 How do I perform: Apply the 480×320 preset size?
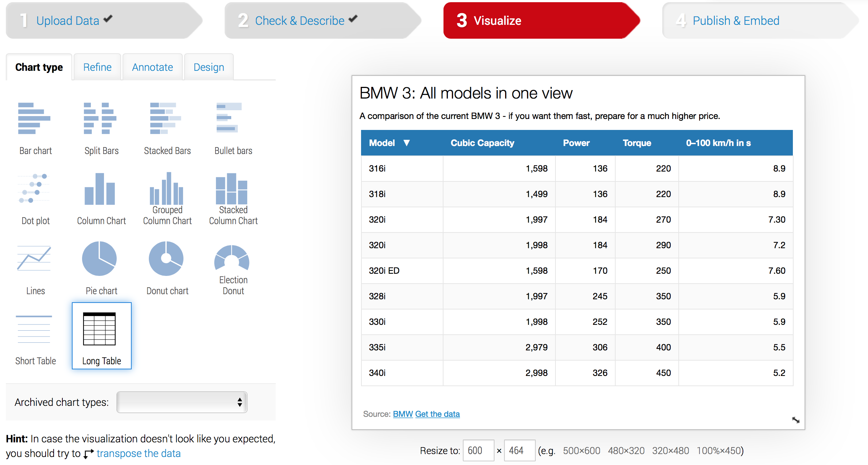[x=626, y=451]
